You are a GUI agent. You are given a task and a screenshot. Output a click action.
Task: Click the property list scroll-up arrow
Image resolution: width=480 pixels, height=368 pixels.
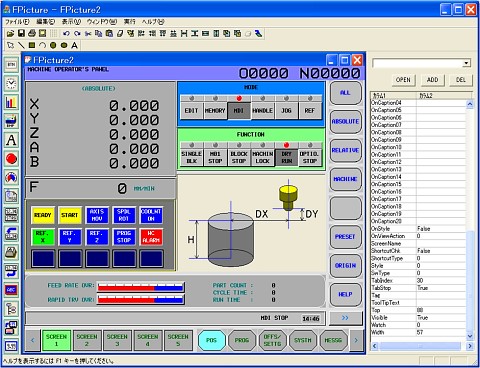point(470,104)
